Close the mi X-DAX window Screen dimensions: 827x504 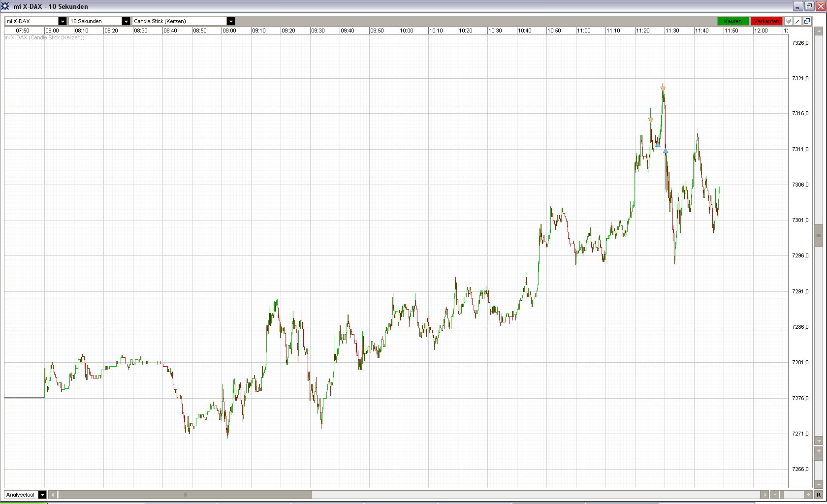[x=820, y=6]
